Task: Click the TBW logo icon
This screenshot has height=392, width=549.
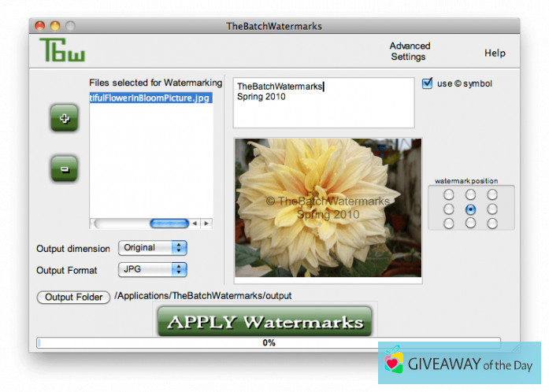Action: (62, 50)
